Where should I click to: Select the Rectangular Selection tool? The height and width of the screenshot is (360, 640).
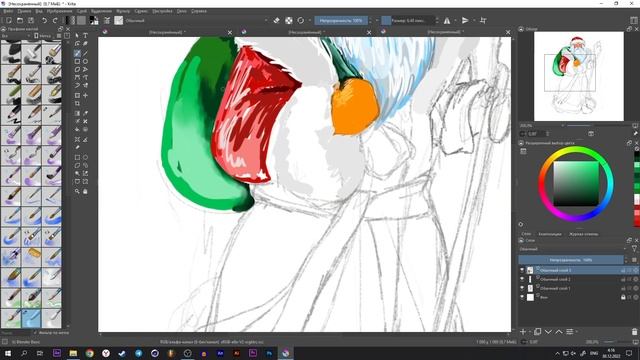(77, 158)
